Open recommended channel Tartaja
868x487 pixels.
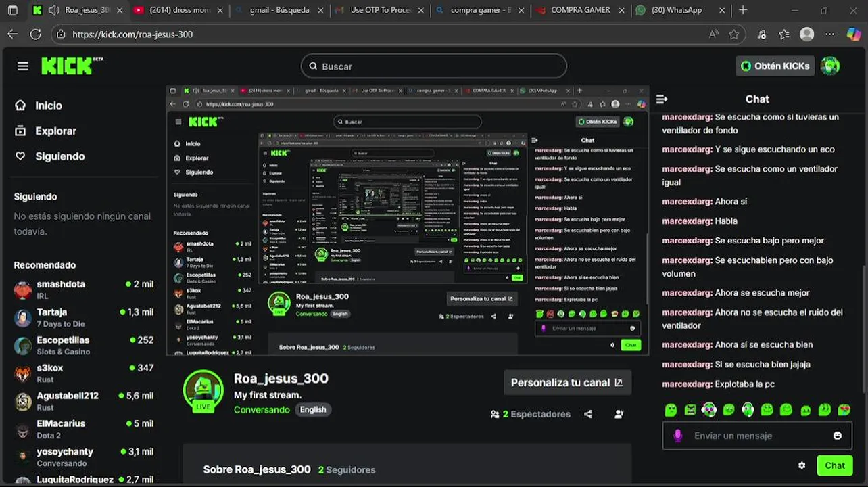coord(84,318)
